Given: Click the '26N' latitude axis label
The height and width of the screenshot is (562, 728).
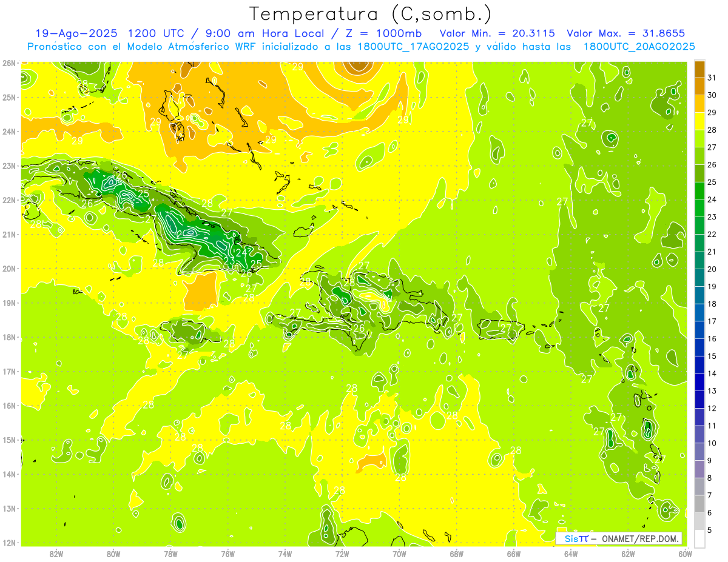Looking at the screenshot, I should (9, 63).
